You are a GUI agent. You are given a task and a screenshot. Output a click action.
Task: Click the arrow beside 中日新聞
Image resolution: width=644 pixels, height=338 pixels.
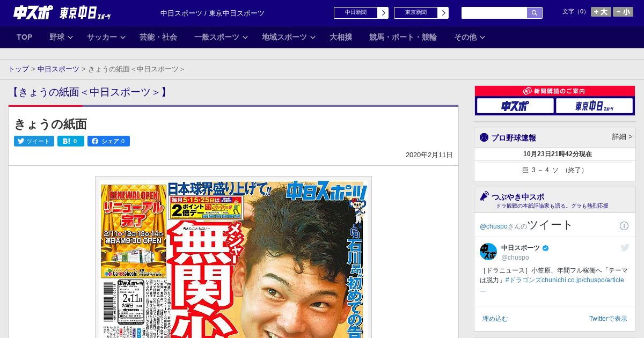click(383, 13)
